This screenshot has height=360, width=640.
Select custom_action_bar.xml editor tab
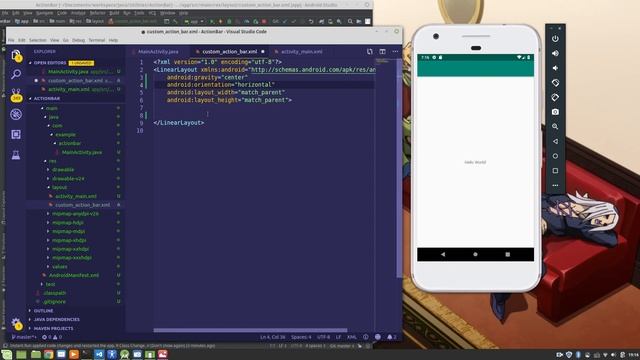coord(229,52)
